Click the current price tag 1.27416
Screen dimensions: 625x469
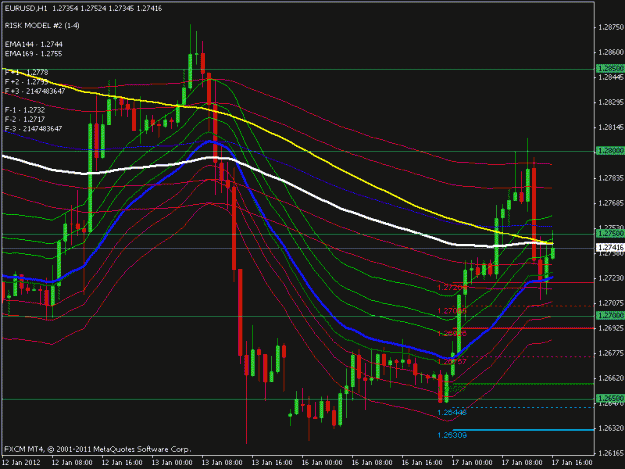(x=610, y=248)
